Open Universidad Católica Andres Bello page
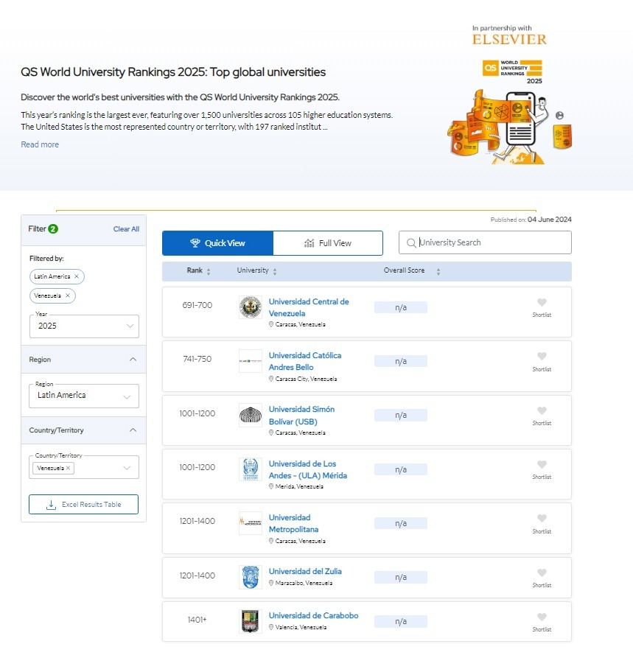This screenshot has width=633, height=672. pyautogui.click(x=305, y=361)
